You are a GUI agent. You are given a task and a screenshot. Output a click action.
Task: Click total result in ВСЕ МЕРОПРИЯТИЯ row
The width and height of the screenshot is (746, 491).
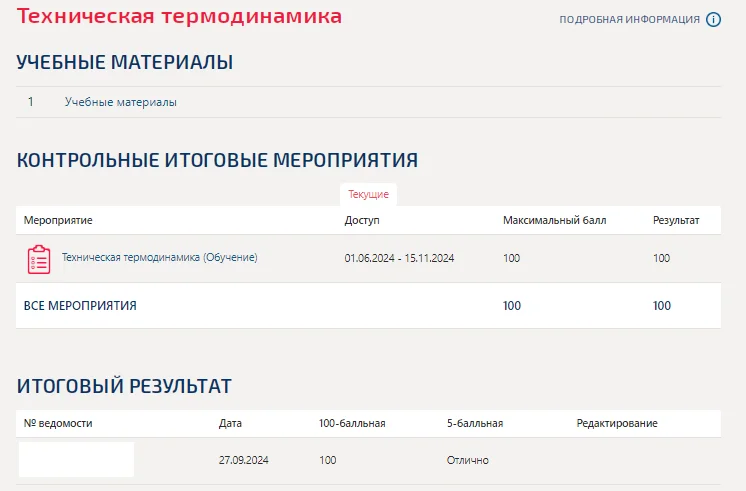pyautogui.click(x=662, y=305)
